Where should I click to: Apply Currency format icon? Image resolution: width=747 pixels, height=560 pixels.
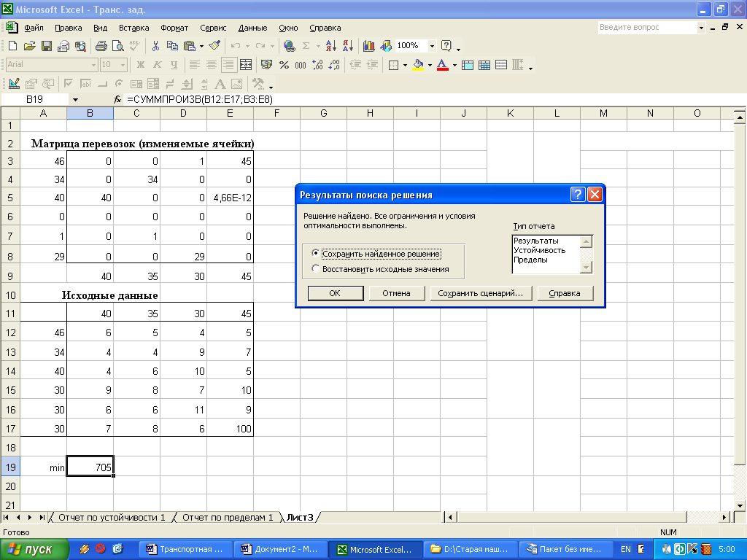pyautogui.click(x=267, y=65)
